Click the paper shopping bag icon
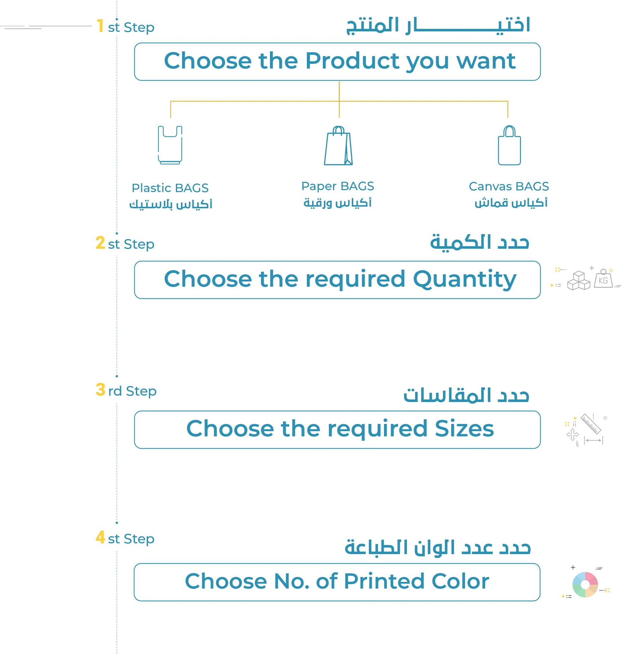Image resolution: width=644 pixels, height=654 pixels. tap(338, 146)
